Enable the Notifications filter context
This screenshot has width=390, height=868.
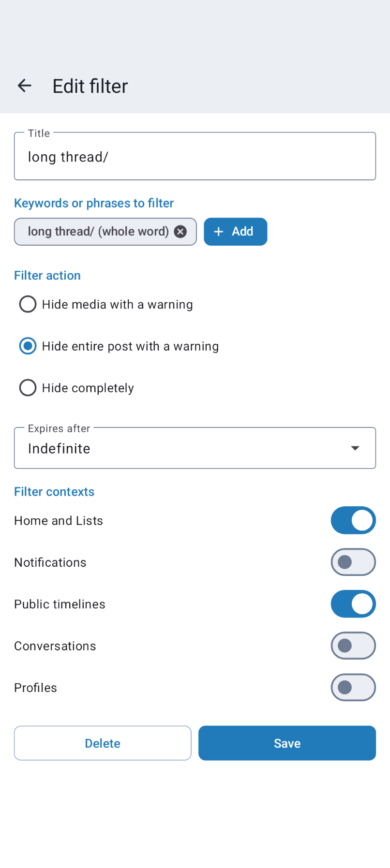(x=353, y=562)
